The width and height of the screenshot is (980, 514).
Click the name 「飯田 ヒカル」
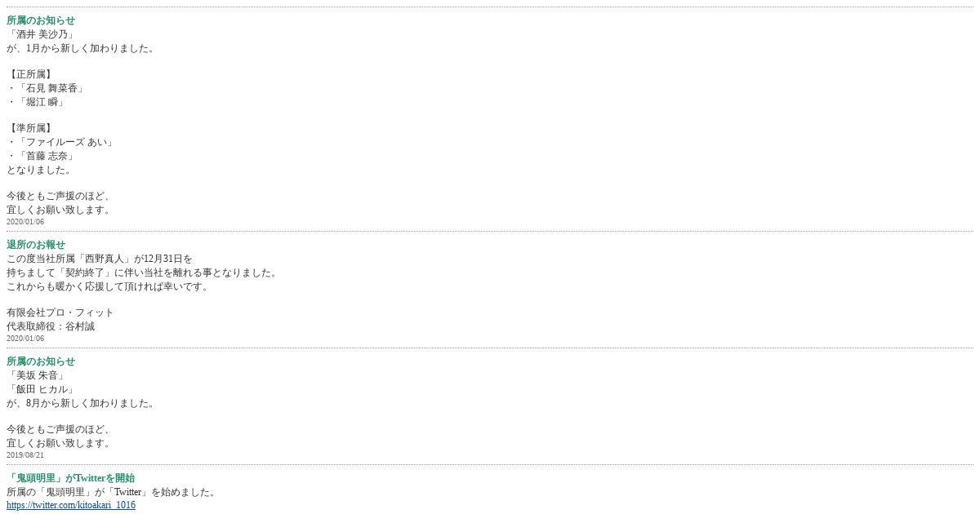tap(41, 389)
